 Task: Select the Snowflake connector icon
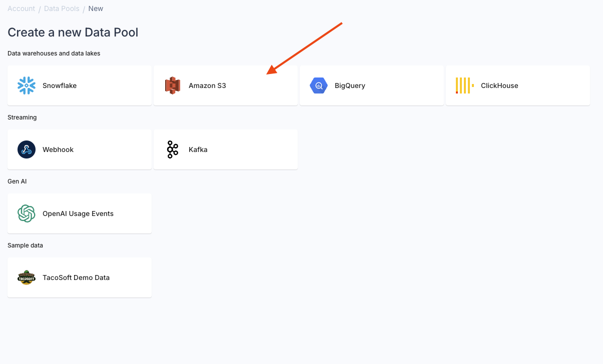pyautogui.click(x=26, y=85)
